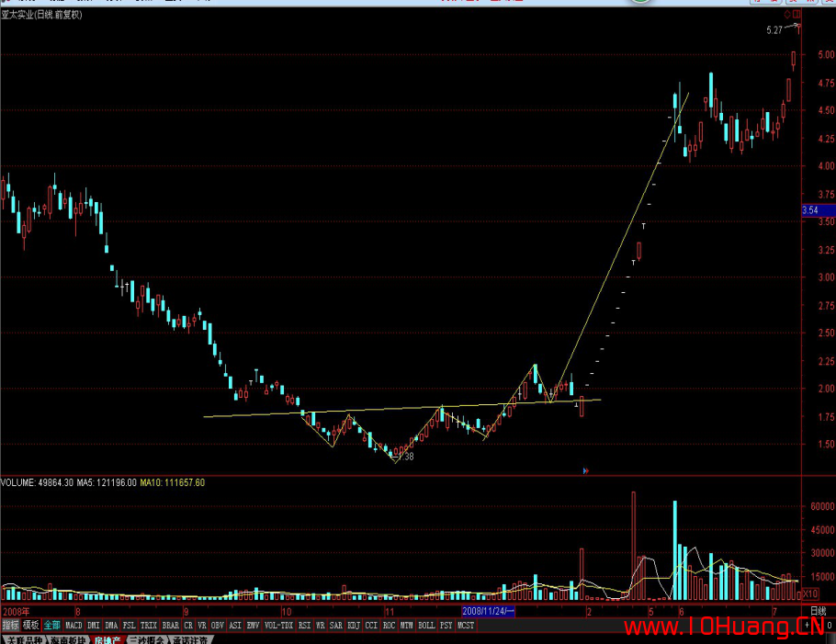
Task: Click the 亚太实业(日线,前复权) chart title
Action: (x=41, y=15)
